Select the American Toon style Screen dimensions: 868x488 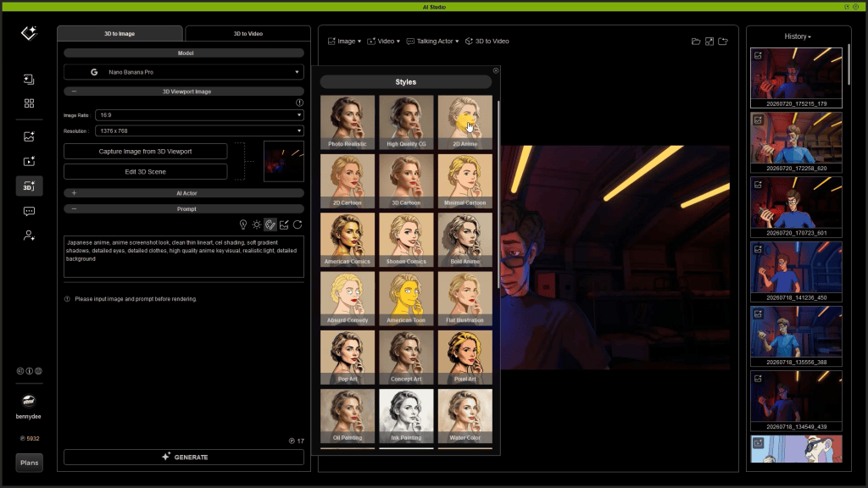406,298
